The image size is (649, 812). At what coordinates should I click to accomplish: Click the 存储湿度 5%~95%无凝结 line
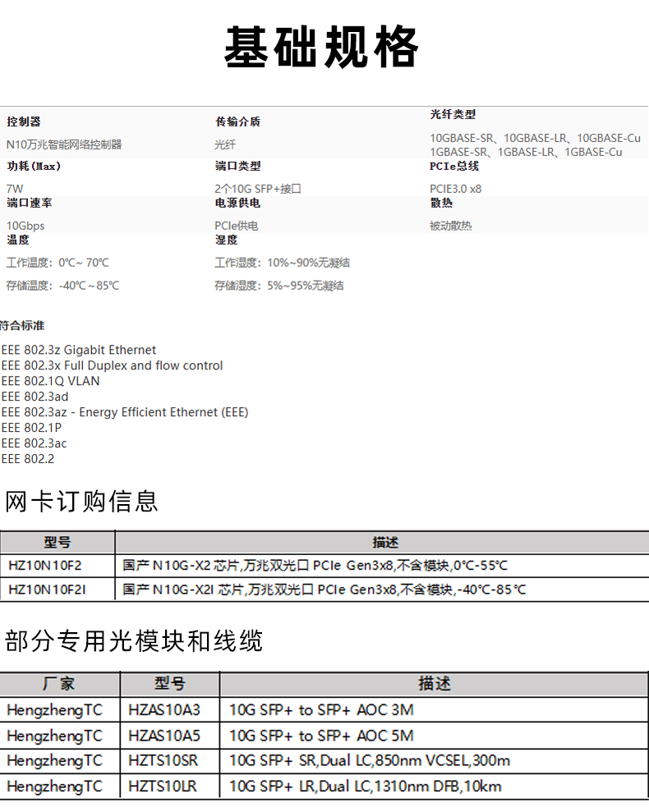point(279,285)
